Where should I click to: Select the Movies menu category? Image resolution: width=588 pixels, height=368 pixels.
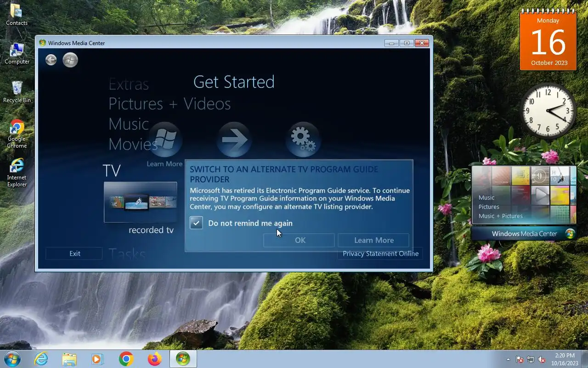(x=133, y=144)
